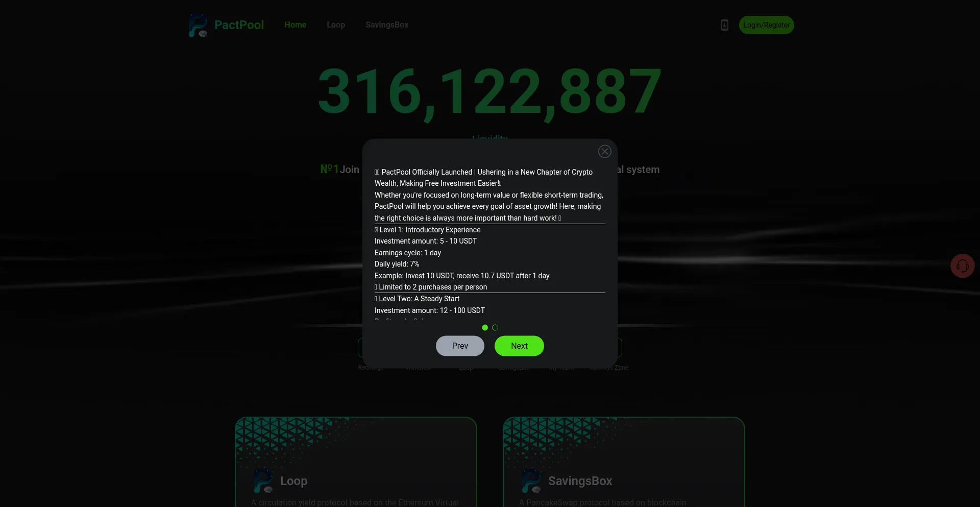Click 'Investment amount: 5 - 10 USDT' line
The height and width of the screenshot is (507, 980).
(426, 241)
